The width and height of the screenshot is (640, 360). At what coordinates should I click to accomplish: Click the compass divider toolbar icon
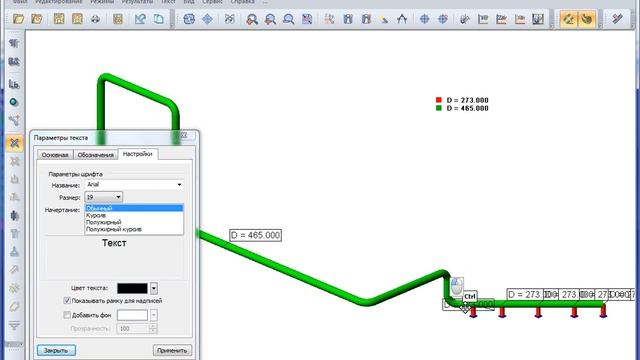[x=402, y=19]
